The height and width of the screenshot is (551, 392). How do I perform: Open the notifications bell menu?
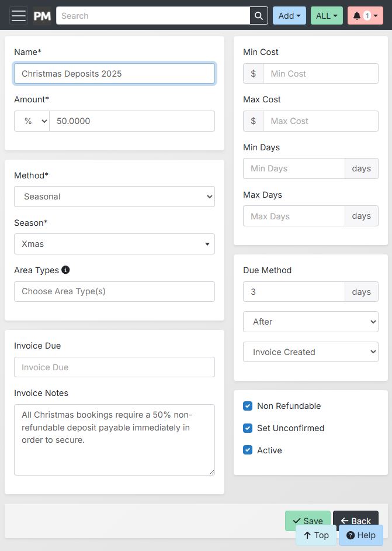(365, 16)
